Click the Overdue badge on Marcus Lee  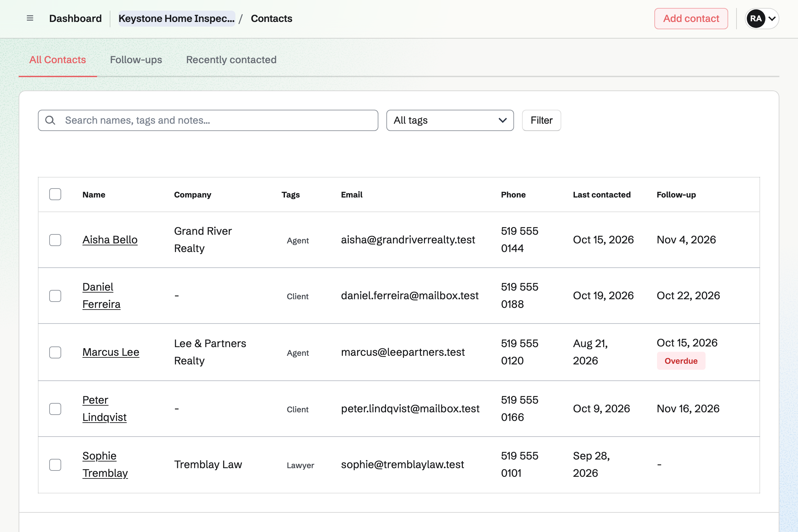click(x=681, y=361)
